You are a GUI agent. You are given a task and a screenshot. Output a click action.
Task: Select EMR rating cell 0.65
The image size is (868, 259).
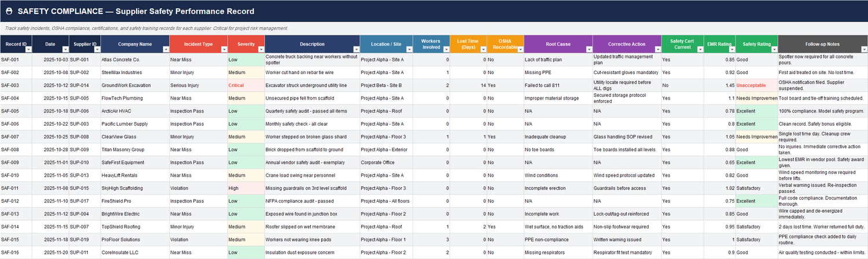[x=720, y=163]
